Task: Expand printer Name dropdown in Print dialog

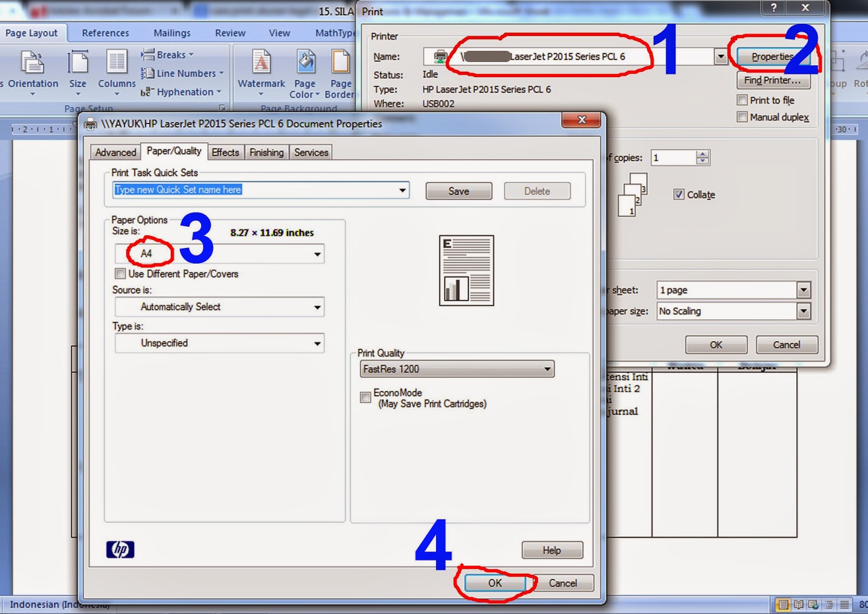Action: (720, 56)
